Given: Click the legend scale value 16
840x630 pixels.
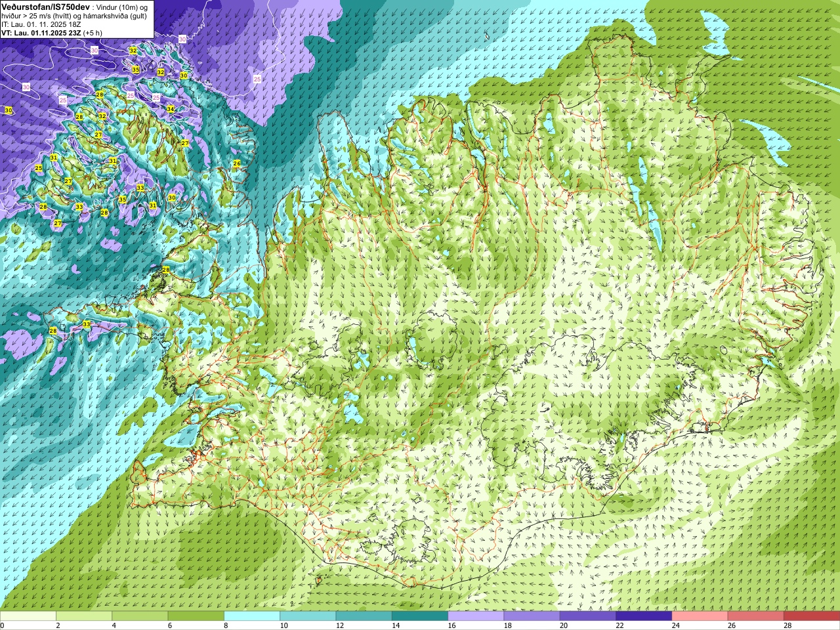Looking at the screenshot, I should tap(451, 625).
